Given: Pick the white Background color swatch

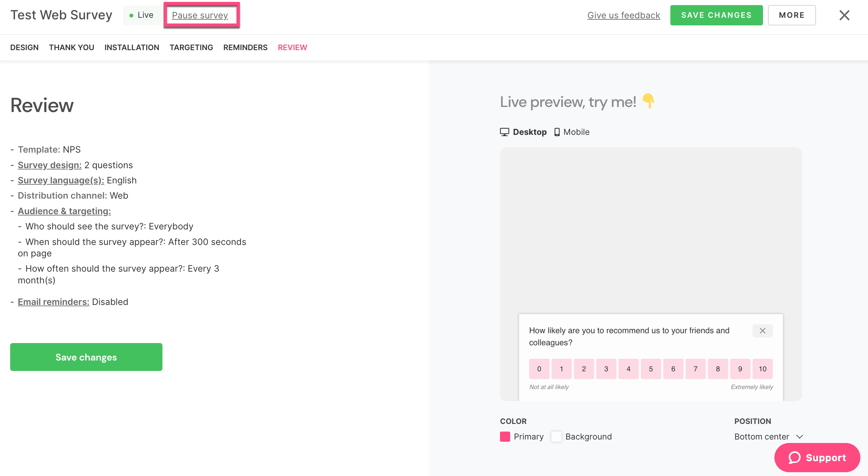Looking at the screenshot, I should click(x=556, y=437).
